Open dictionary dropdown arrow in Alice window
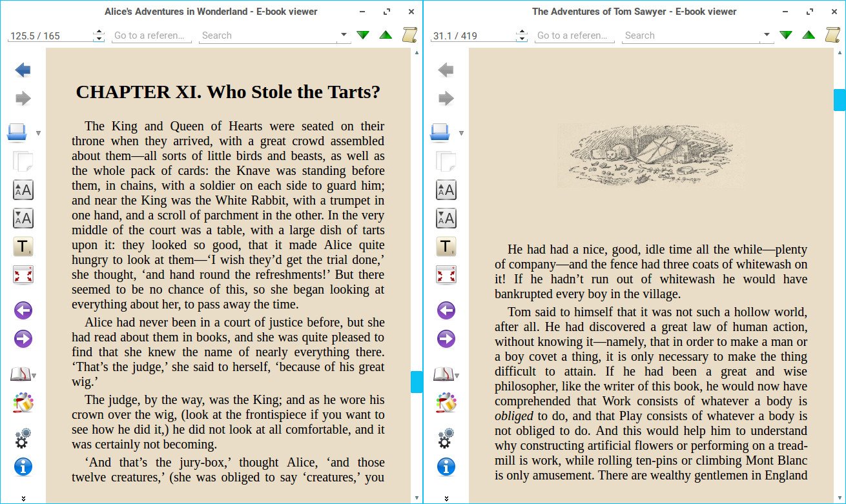This screenshot has height=504, width=846. click(x=34, y=376)
